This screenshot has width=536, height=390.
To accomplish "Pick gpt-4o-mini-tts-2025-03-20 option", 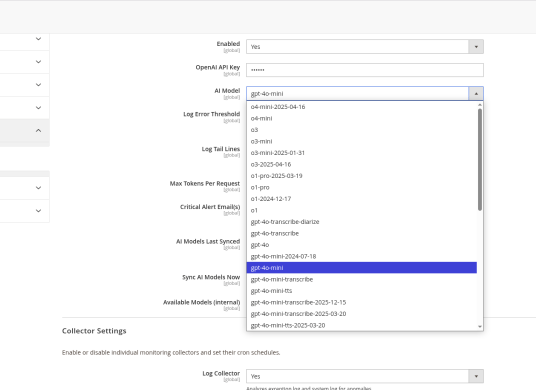I will tap(362, 325).
